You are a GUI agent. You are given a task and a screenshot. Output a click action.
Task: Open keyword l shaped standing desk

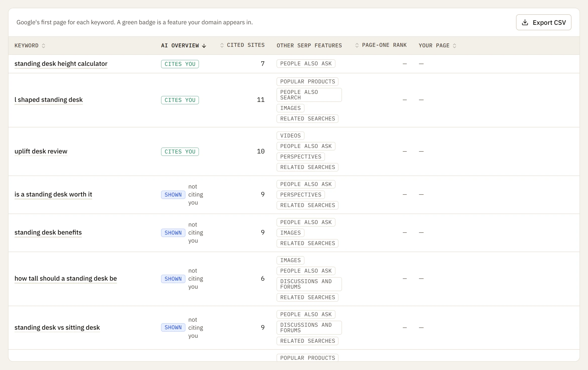(48, 100)
